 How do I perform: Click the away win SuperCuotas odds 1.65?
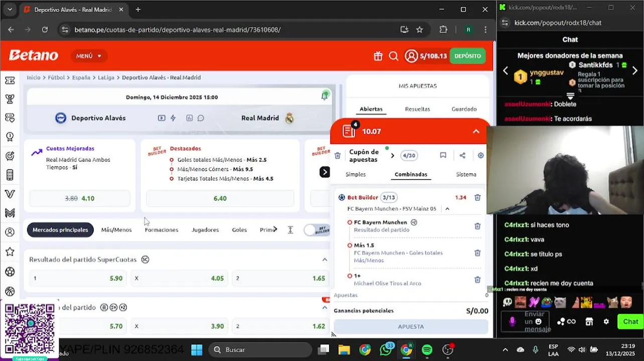click(281, 278)
